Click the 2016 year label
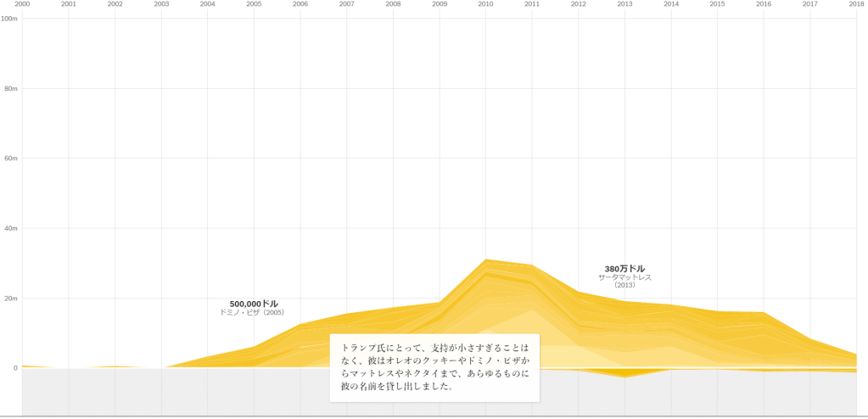 tap(764, 4)
